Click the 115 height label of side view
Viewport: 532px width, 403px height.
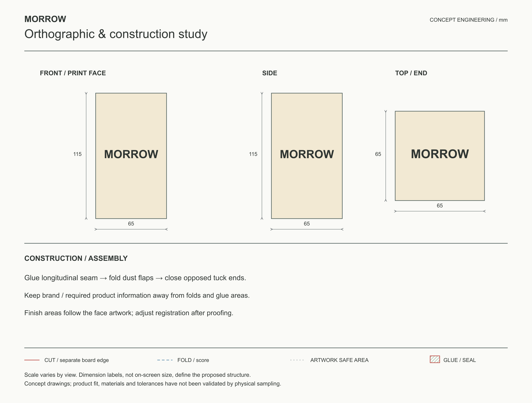(x=253, y=154)
